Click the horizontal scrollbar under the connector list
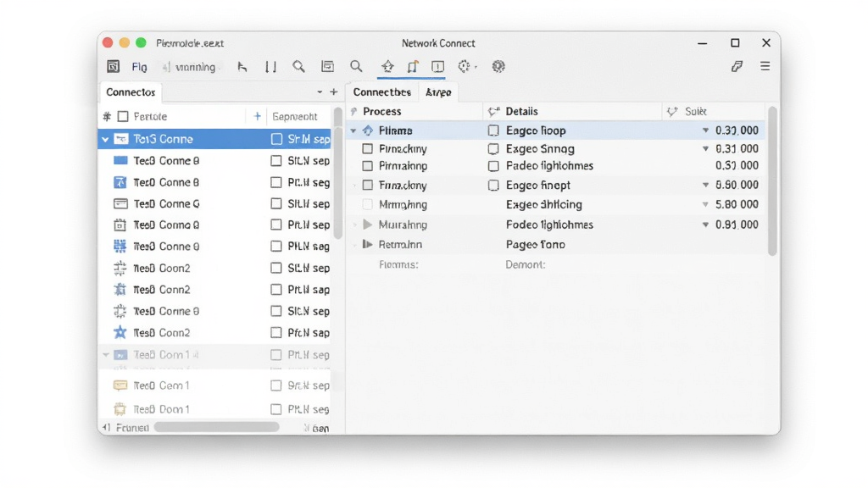The width and height of the screenshot is (868, 488). (216, 427)
